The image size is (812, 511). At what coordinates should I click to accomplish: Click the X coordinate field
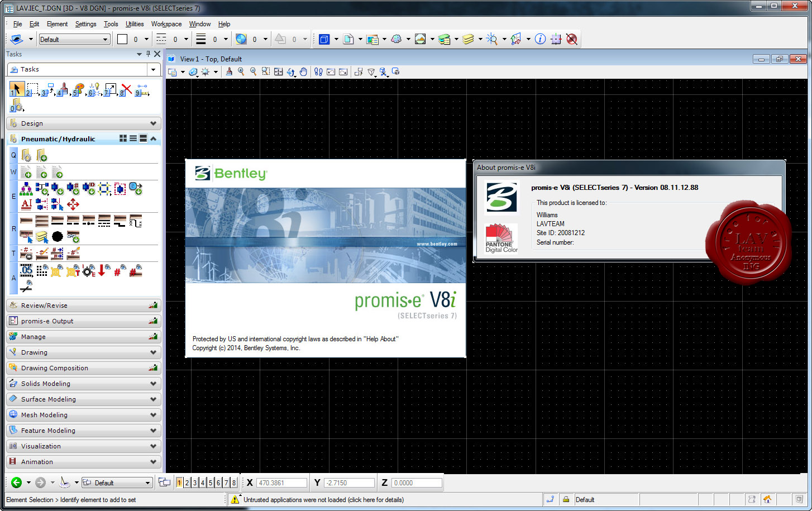[281, 483]
